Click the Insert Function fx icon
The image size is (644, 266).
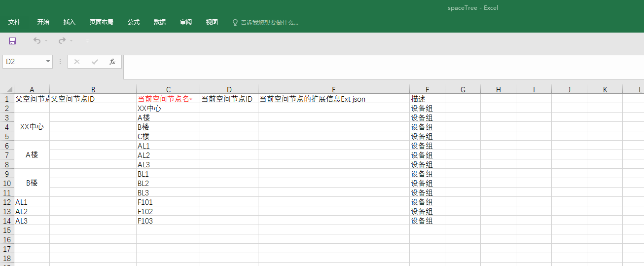(112, 62)
